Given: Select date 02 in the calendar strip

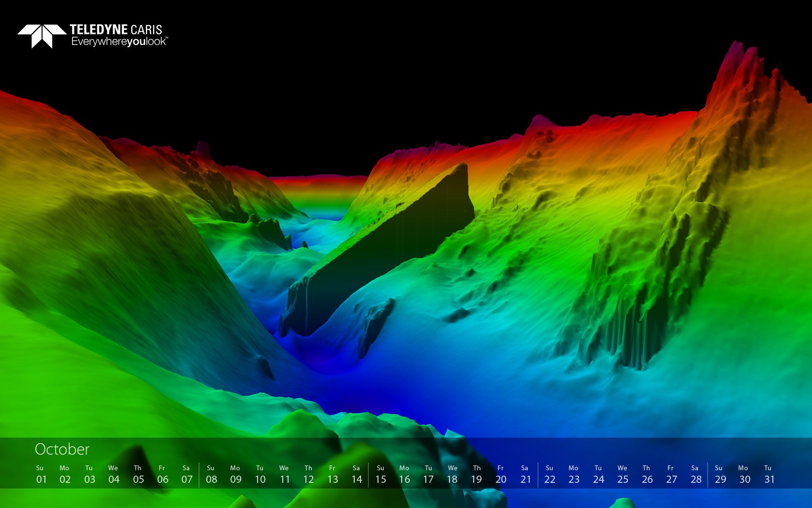Looking at the screenshot, I should (x=65, y=479).
